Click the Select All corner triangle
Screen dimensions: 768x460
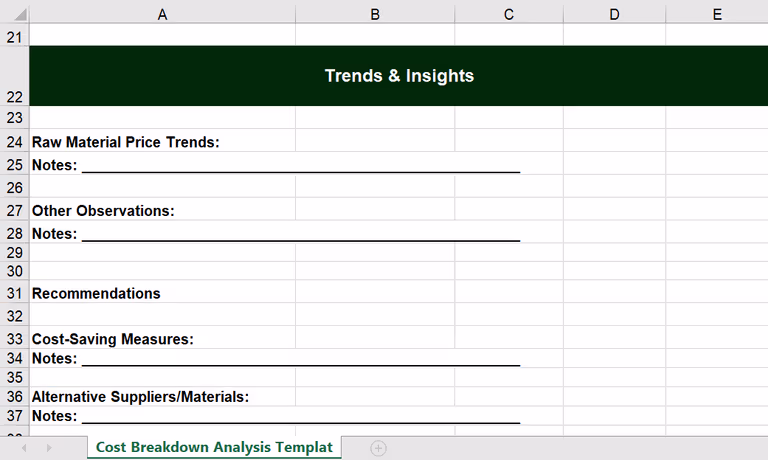coord(20,15)
